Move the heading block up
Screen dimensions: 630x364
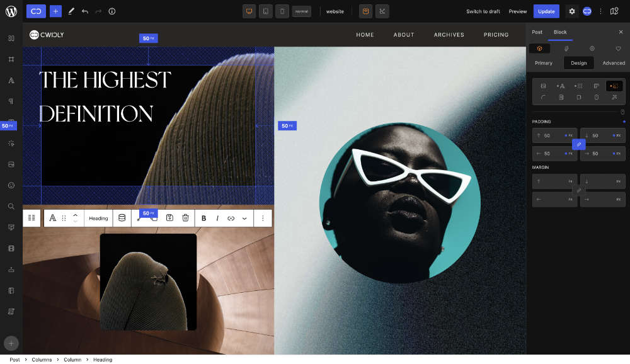[75, 215]
